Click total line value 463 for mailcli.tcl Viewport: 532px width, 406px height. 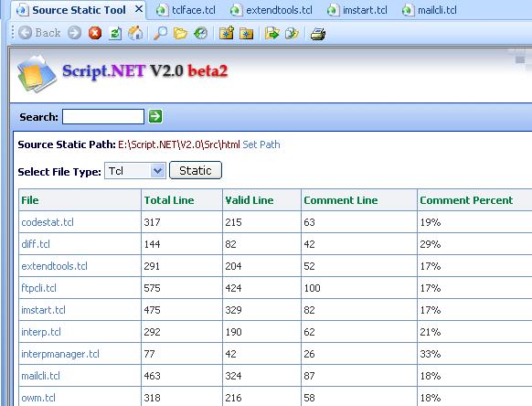coord(152,376)
